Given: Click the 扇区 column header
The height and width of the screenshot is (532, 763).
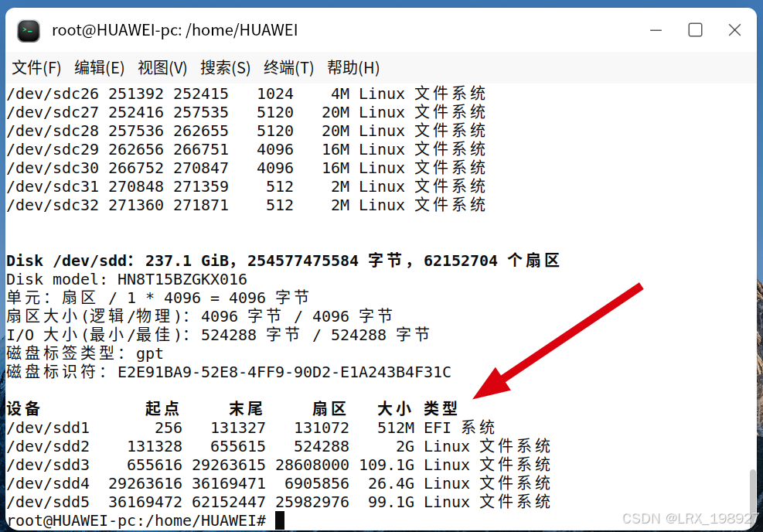Looking at the screenshot, I should coord(329,409).
